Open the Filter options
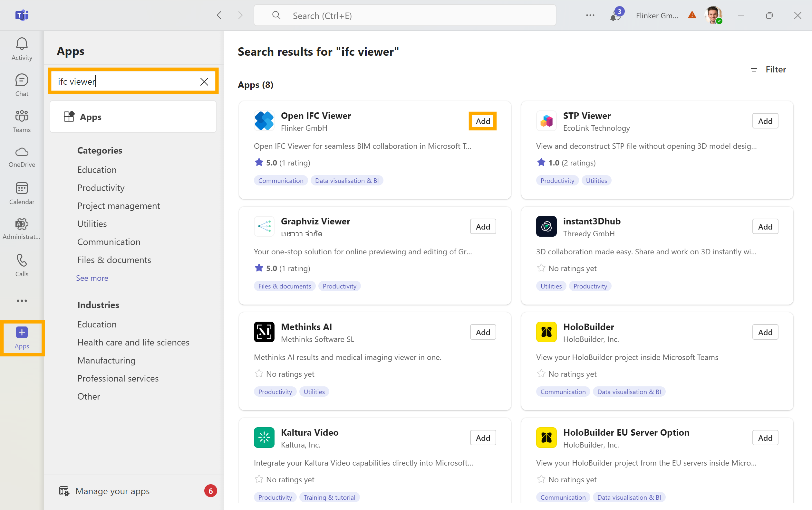The height and width of the screenshot is (510, 812). [x=768, y=69]
